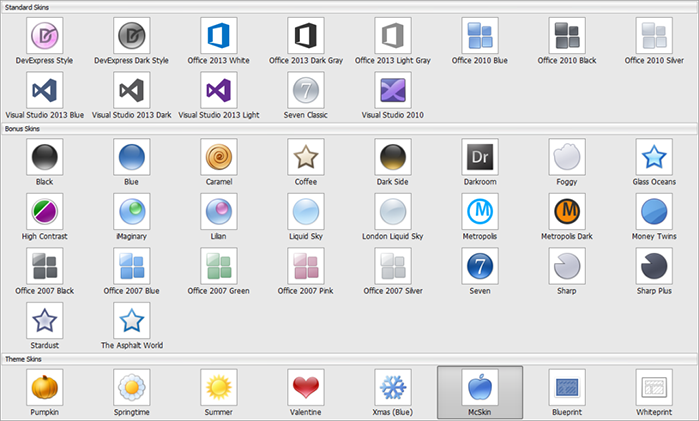The width and height of the screenshot is (699, 421).
Task: Choose the Seven Classic skin
Action: pyautogui.click(x=306, y=90)
